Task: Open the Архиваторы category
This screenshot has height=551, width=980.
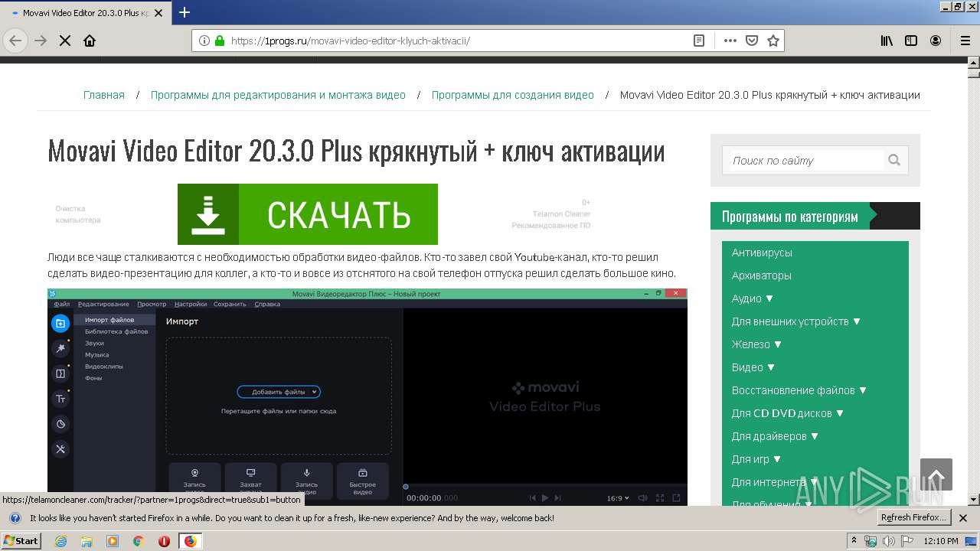Action: [x=762, y=275]
